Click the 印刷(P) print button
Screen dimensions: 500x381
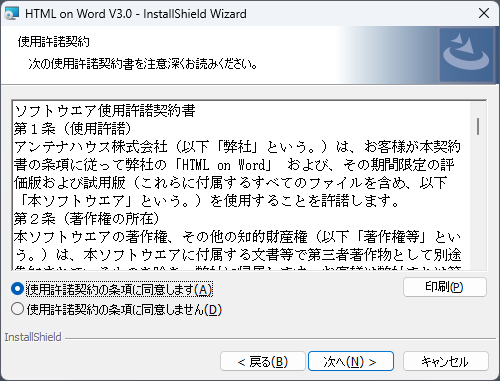click(445, 287)
